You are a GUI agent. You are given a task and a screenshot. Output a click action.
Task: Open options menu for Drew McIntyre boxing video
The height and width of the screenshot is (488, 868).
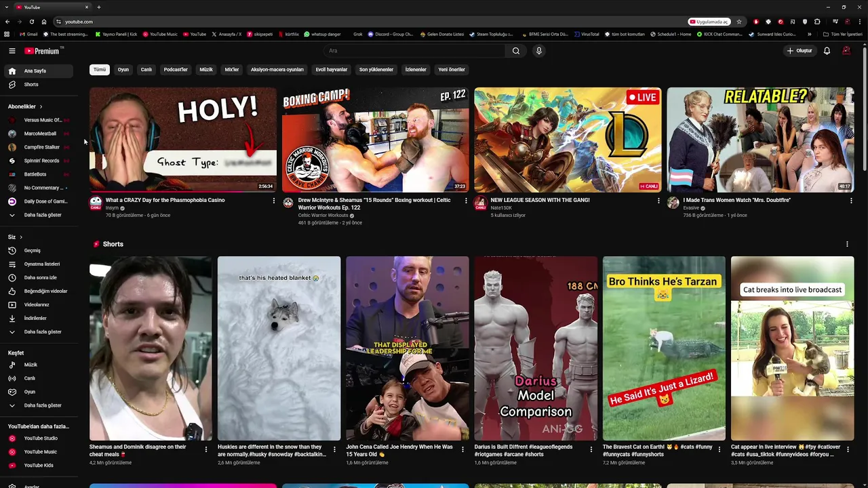click(x=466, y=201)
